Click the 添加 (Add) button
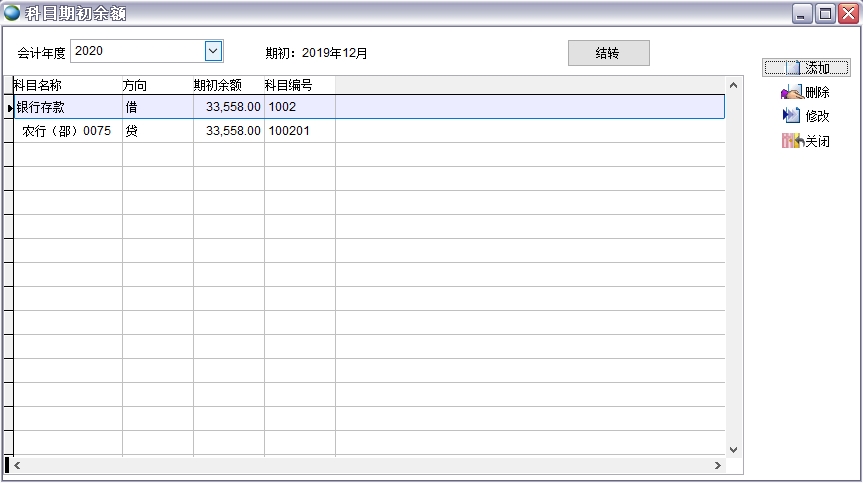 pos(806,68)
